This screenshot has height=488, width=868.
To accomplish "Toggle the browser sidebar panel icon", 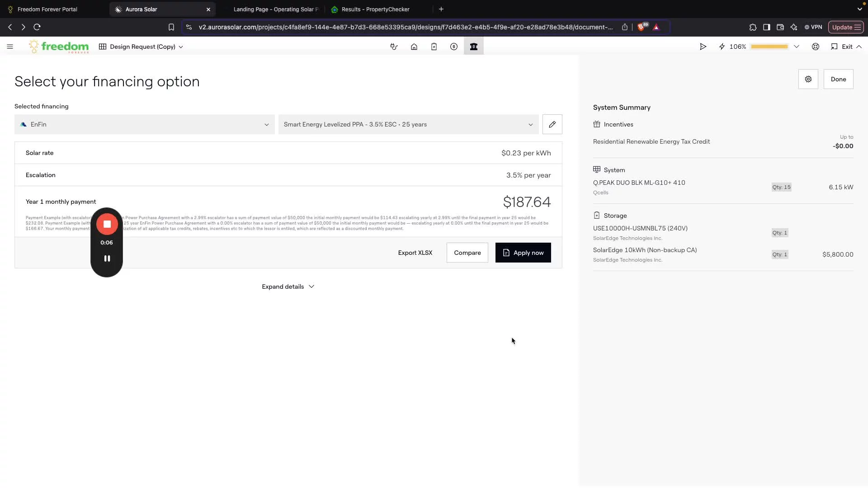I will (766, 27).
